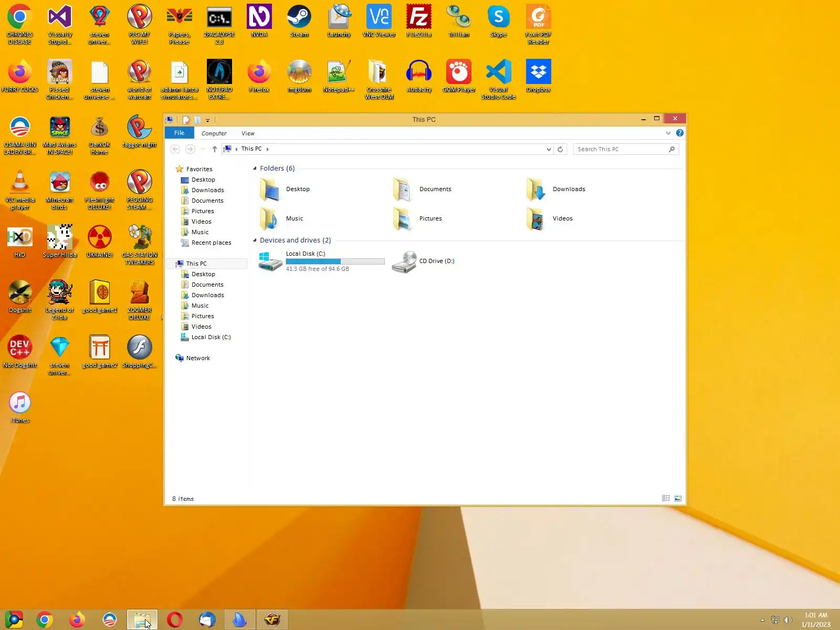Open the taskbar clock and date
Viewport: 840px width, 630px height.
tap(816, 620)
